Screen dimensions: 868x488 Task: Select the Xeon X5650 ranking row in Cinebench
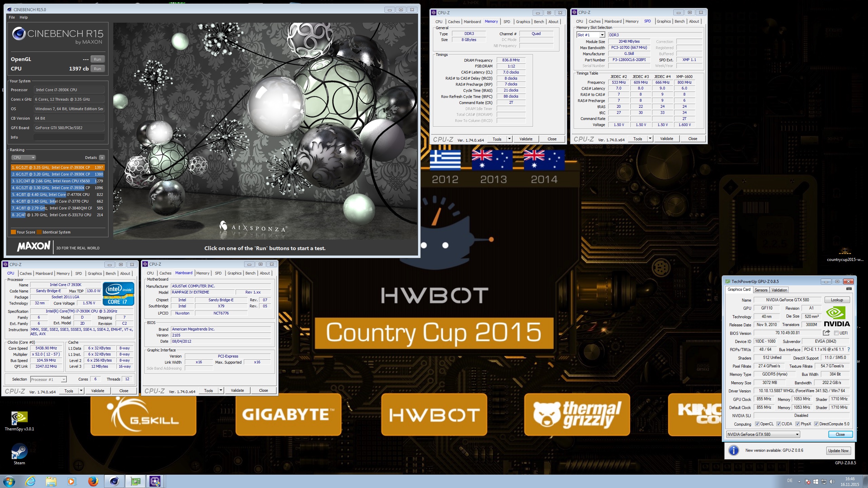(x=57, y=181)
